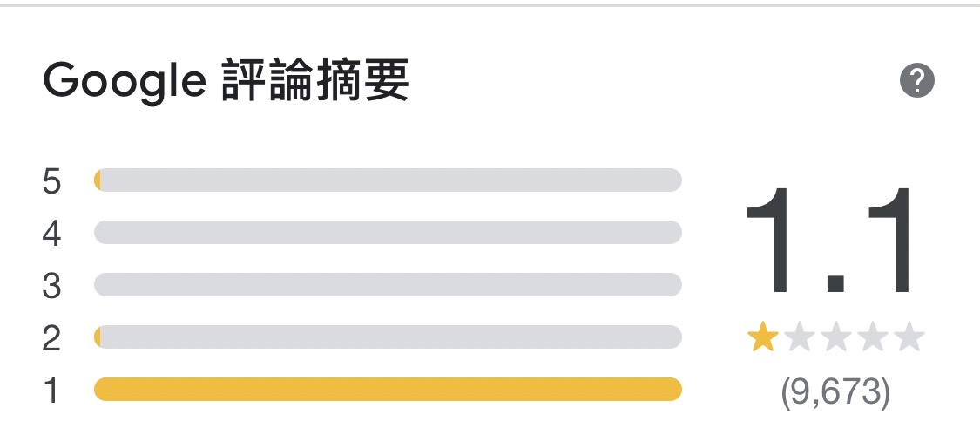Click the rating label number 1
The width and height of the screenshot is (980, 442).
click(51, 391)
